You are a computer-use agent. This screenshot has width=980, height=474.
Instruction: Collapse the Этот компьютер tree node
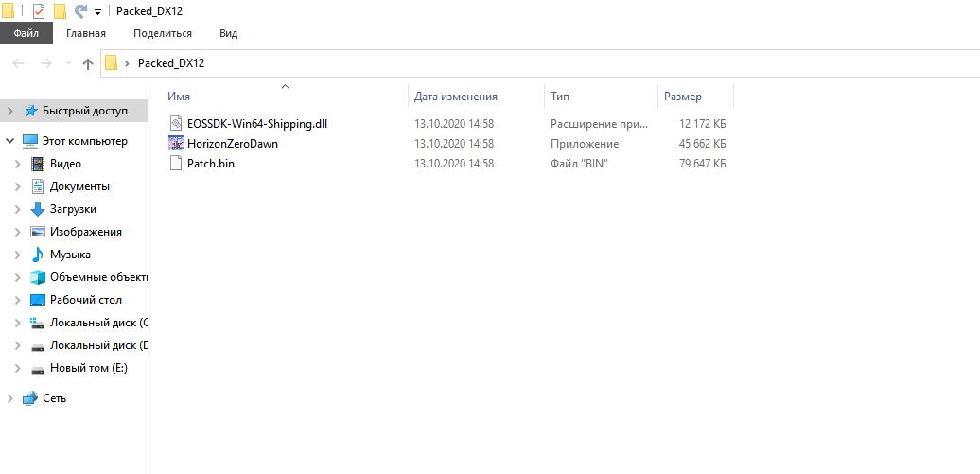(9, 141)
